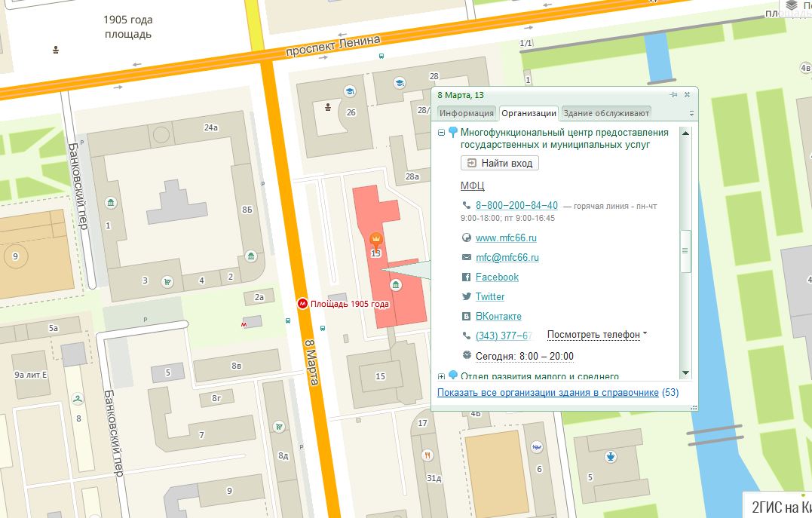Click the graduation cap icon on building 26
The width and height of the screenshot is (812, 518).
350,92
